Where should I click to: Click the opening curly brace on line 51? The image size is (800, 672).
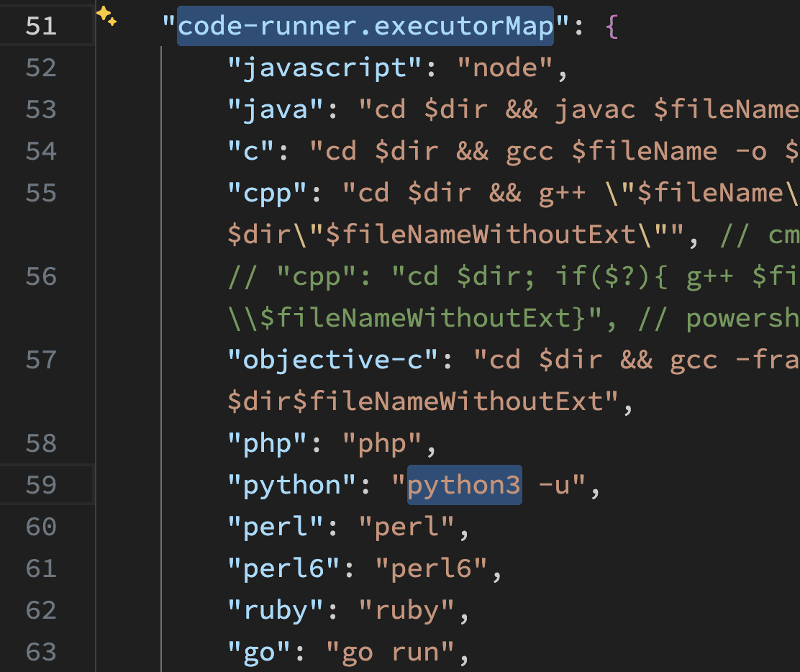click(612, 27)
